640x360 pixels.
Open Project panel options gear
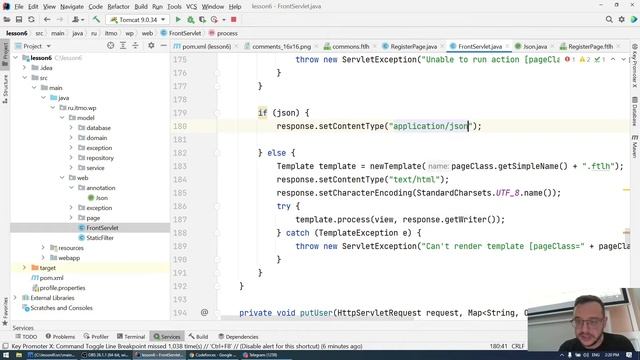(x=151, y=46)
